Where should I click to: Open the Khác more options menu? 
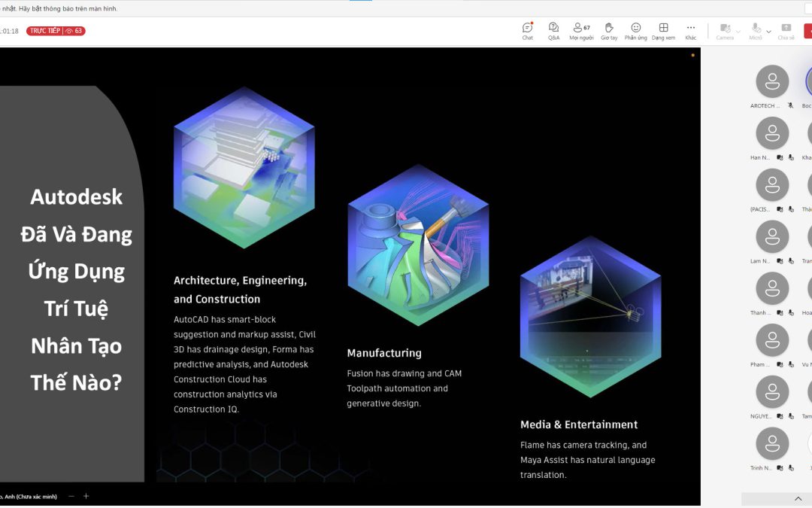(x=691, y=31)
